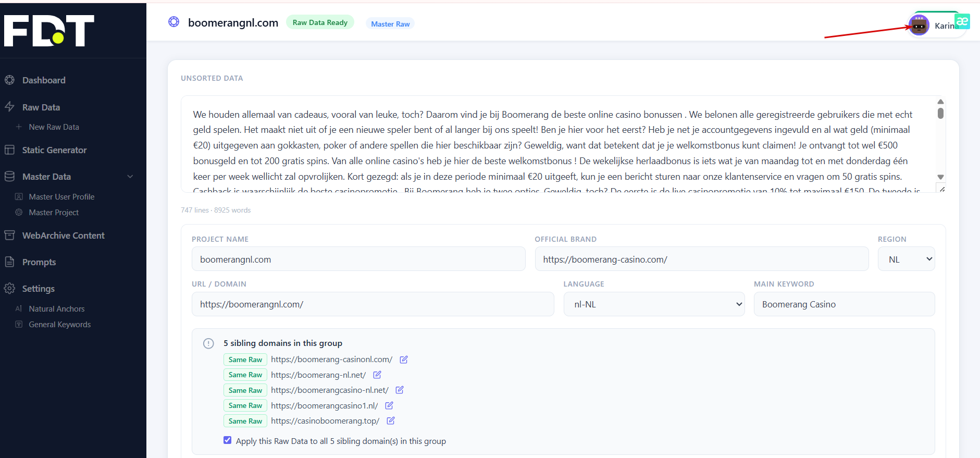The image size is (980, 458).
Task: Click the WebArchive Content archive icon
Action: click(x=9, y=235)
